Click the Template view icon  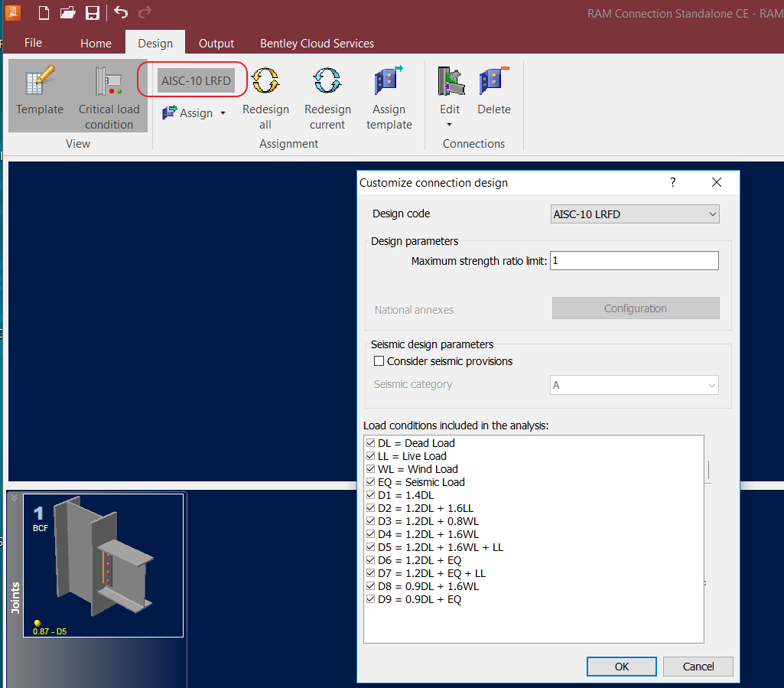[x=40, y=82]
